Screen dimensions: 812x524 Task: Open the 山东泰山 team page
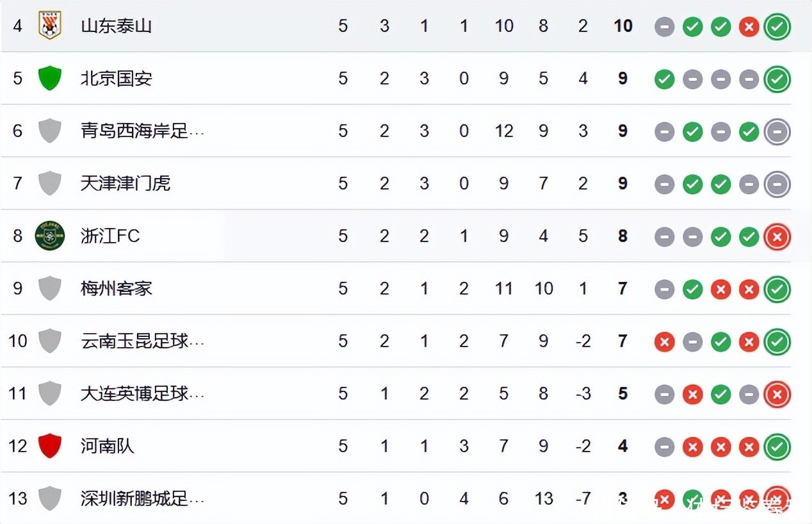tap(116, 26)
